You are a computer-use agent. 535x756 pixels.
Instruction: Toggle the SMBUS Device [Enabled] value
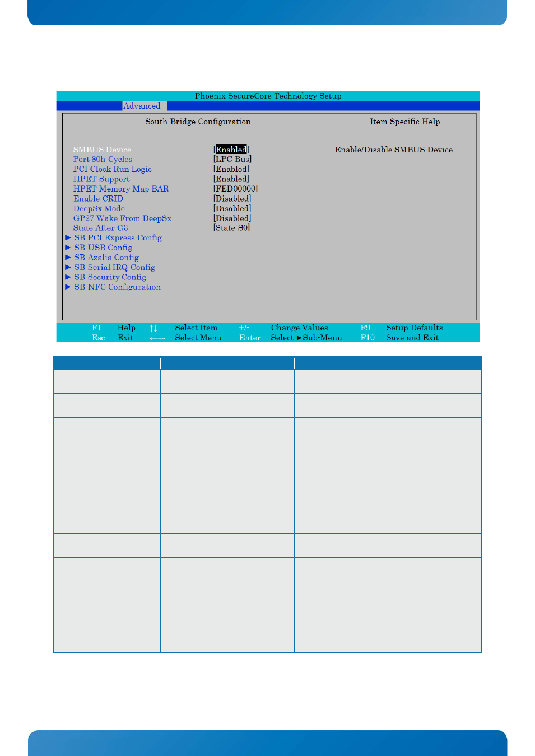coord(231,150)
